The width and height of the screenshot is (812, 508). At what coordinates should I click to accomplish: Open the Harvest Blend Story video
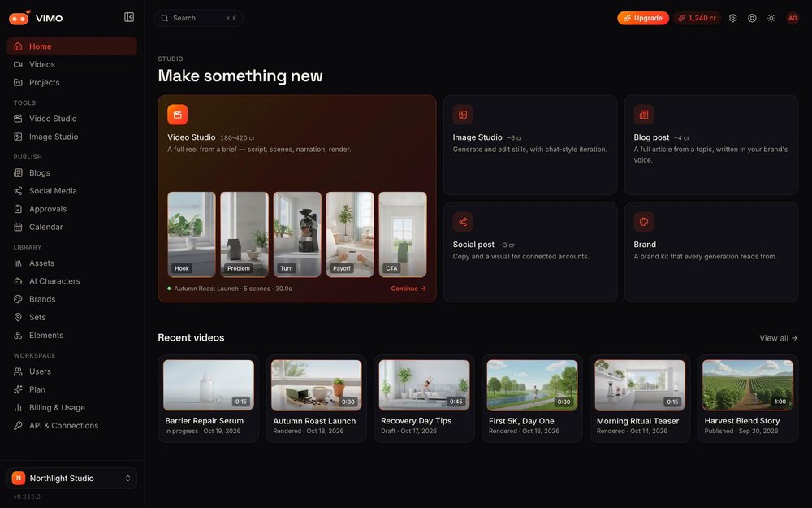[748, 398]
